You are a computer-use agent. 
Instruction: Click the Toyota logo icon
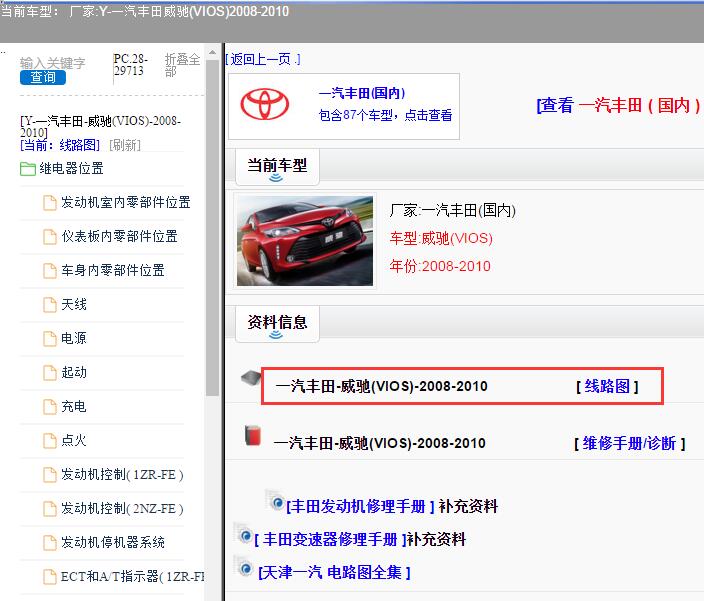[264, 104]
